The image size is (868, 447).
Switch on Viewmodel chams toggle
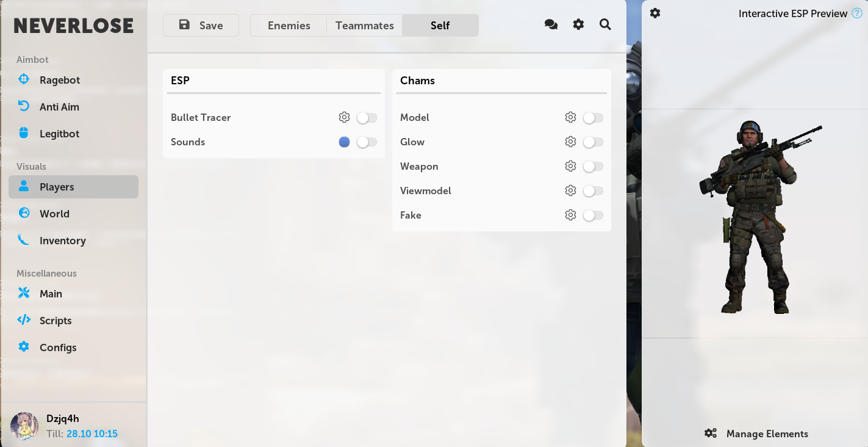[593, 191]
